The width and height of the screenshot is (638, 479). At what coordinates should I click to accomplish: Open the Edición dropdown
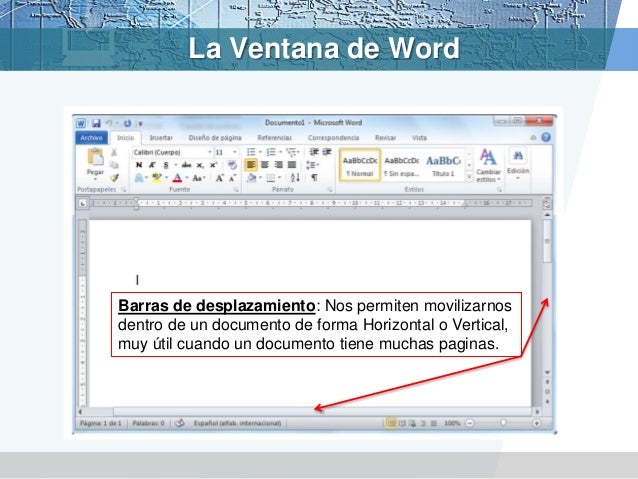click(x=518, y=164)
